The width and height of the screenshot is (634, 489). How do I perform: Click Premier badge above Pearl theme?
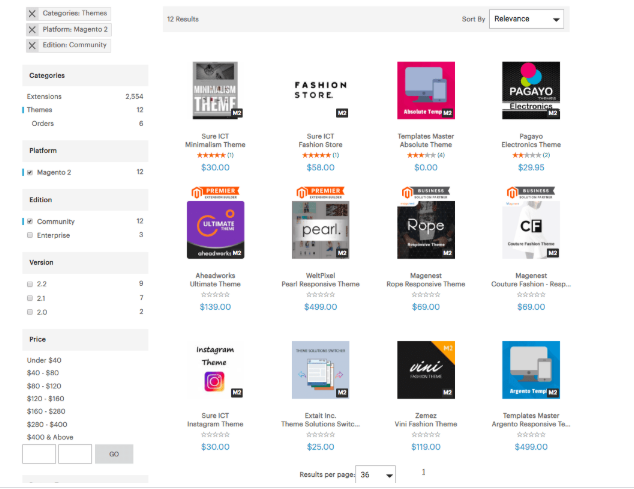click(x=320, y=193)
